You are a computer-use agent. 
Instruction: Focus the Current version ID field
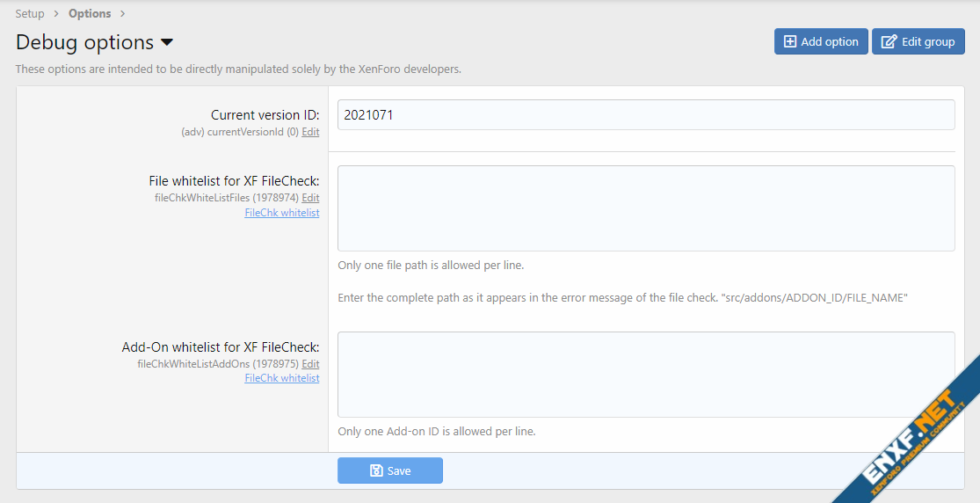pos(646,115)
